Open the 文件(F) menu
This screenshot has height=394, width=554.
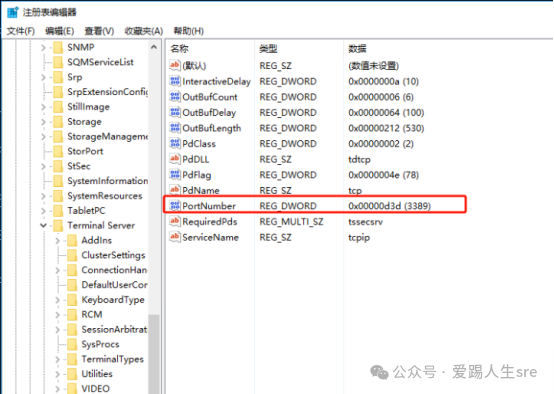click(20, 31)
